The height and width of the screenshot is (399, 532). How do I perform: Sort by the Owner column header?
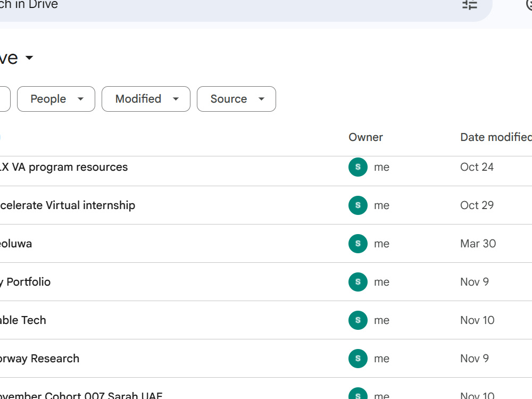pos(366,137)
